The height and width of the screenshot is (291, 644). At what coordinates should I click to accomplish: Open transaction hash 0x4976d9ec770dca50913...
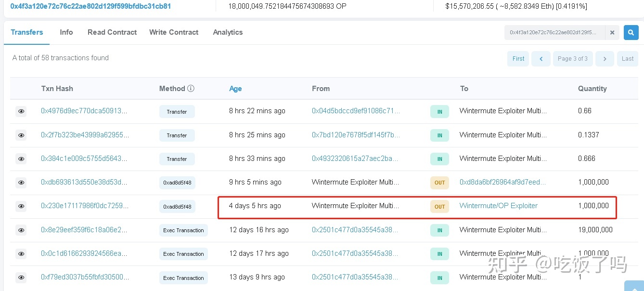[x=84, y=111]
